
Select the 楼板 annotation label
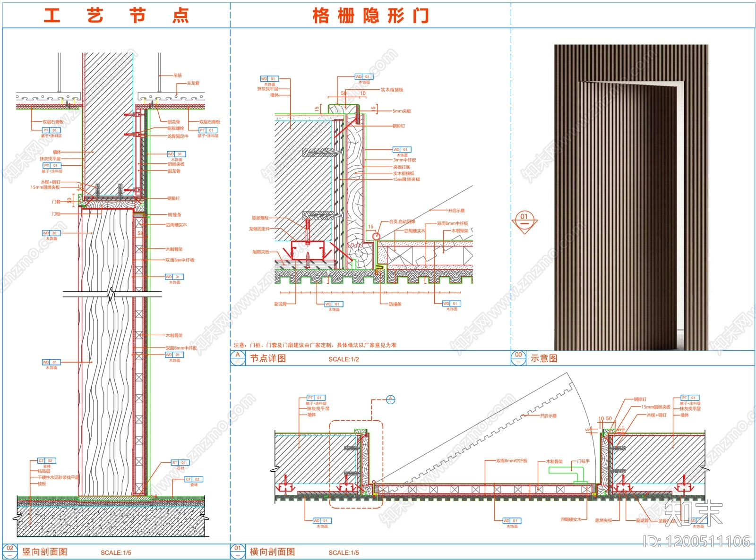[42, 484]
